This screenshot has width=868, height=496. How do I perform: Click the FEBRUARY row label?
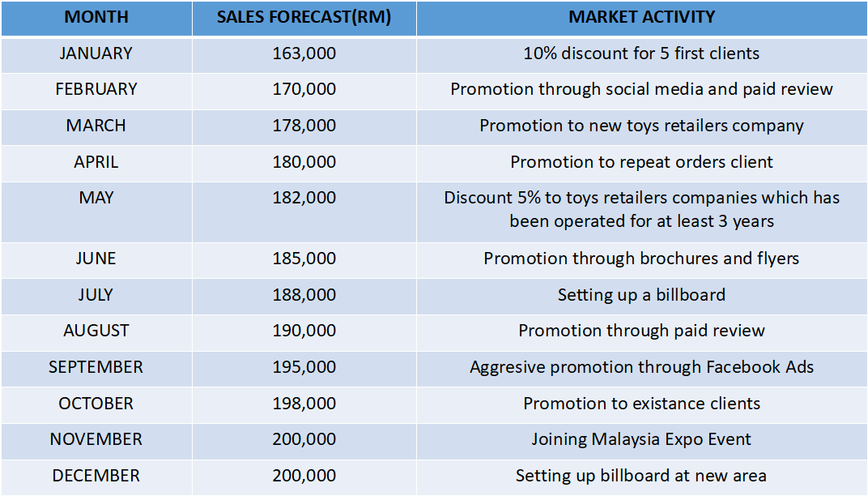[x=96, y=89]
